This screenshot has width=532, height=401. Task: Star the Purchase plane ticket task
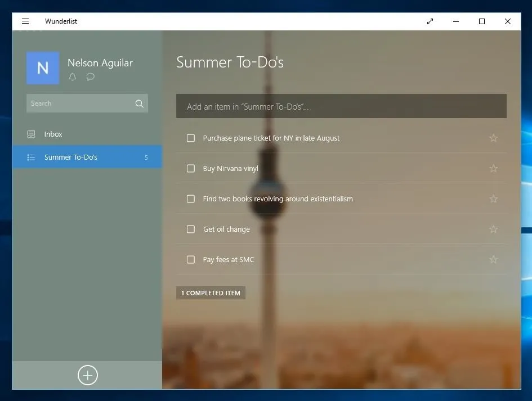pos(493,138)
